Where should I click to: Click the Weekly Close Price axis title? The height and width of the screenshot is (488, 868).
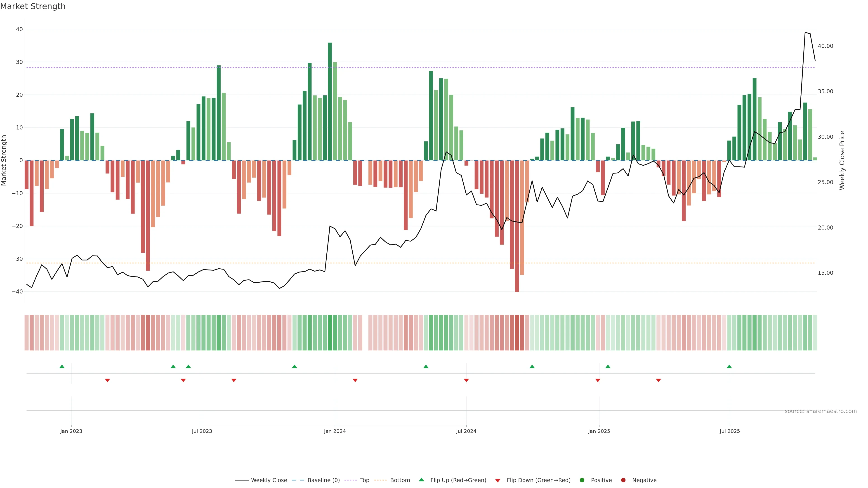(x=842, y=160)
